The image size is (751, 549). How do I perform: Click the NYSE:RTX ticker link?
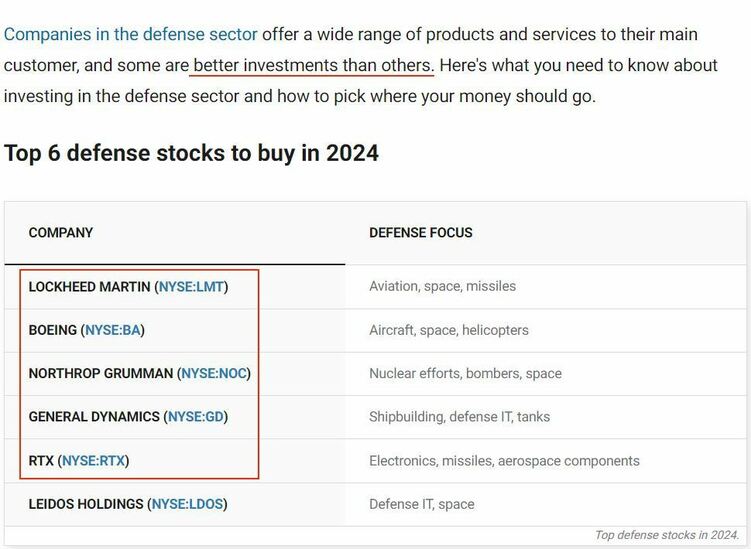[95, 461]
